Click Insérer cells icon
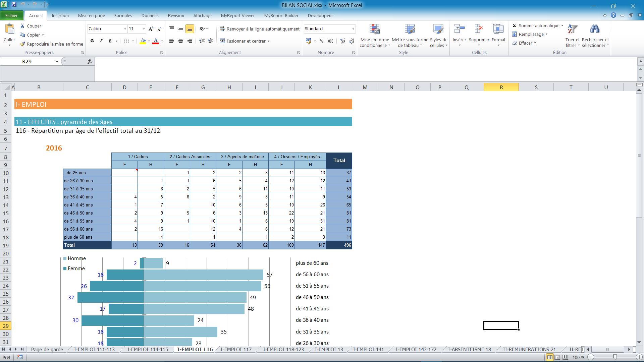Image resolution: width=644 pixels, height=362 pixels. coord(459,29)
